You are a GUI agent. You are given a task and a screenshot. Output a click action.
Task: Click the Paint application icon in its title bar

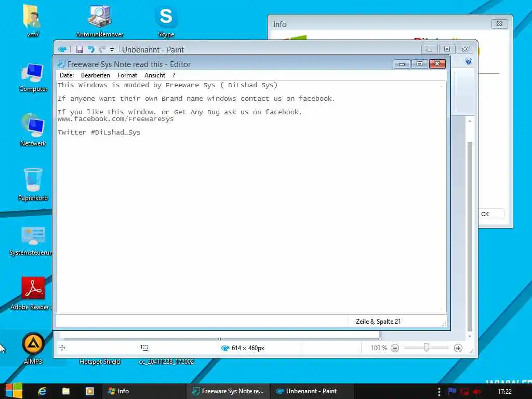pyautogui.click(x=62, y=49)
